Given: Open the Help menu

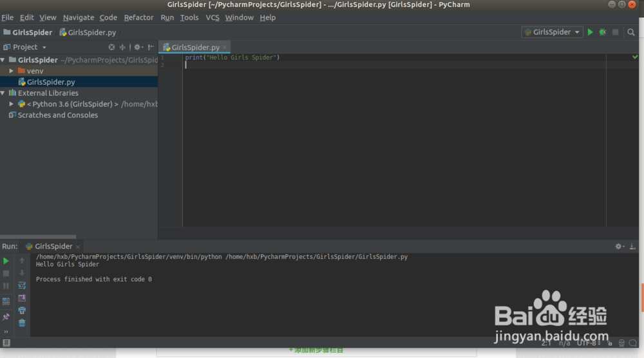Looking at the screenshot, I should click(x=268, y=17).
